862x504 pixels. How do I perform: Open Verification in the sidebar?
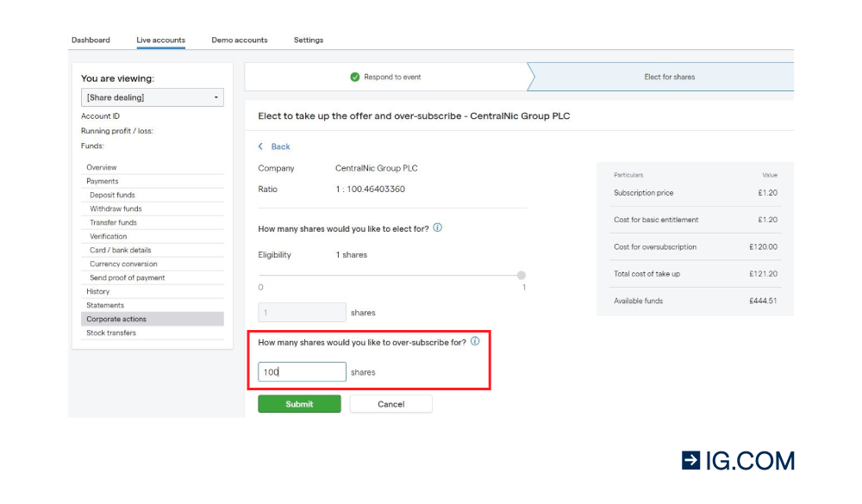[x=153, y=236]
